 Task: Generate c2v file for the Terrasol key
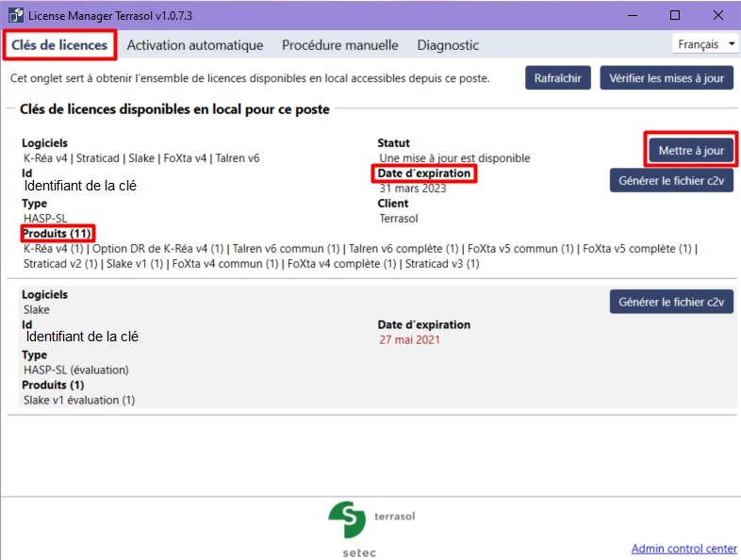point(671,180)
